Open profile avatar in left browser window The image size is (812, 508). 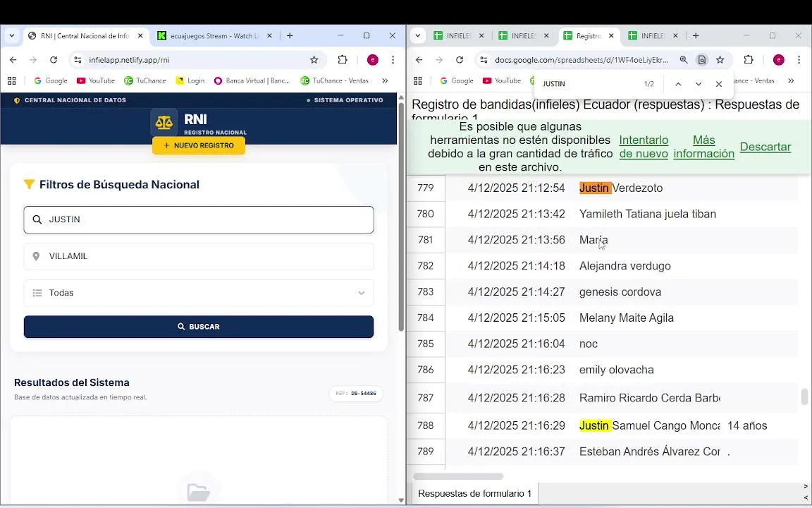pyautogui.click(x=372, y=60)
